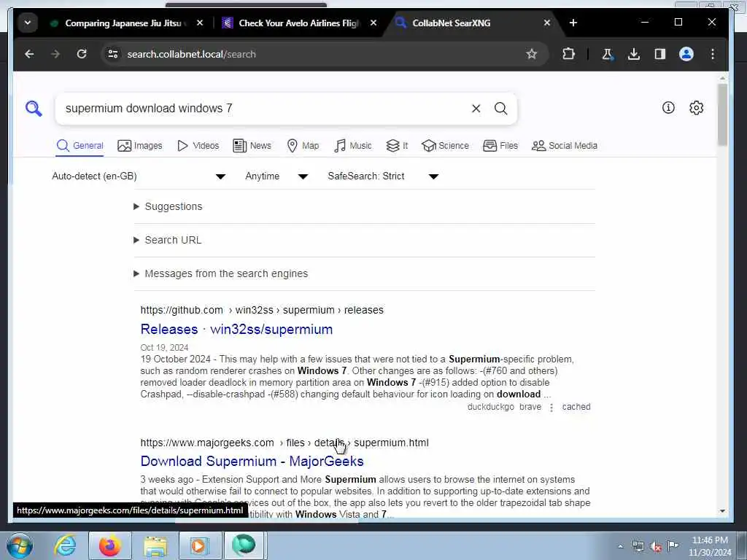This screenshot has height=560, width=747.
Task: Open cached version of GitHub result
Action: pos(576,407)
